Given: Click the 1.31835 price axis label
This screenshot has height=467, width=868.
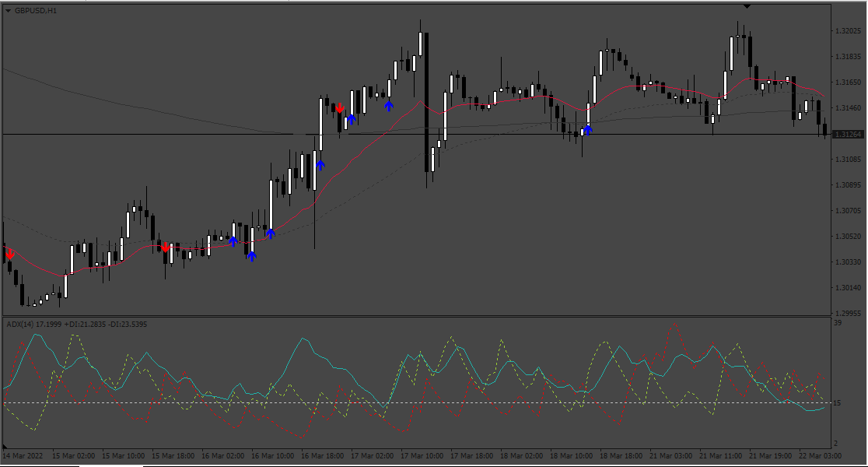Looking at the screenshot, I should coord(848,57).
